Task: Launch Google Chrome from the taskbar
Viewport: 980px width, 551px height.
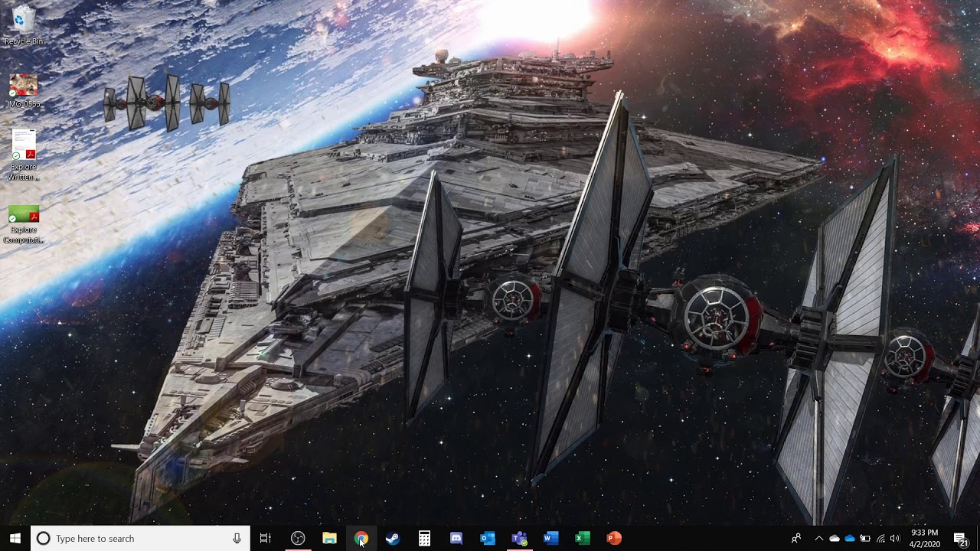Action: pos(361,539)
